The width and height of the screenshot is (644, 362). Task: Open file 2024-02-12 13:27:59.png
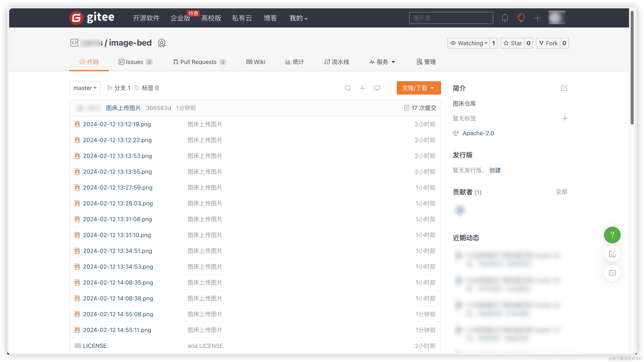point(118,187)
